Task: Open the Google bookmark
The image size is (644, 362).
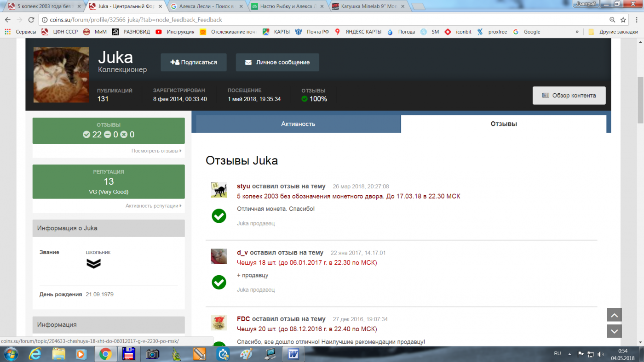Action: point(526,32)
